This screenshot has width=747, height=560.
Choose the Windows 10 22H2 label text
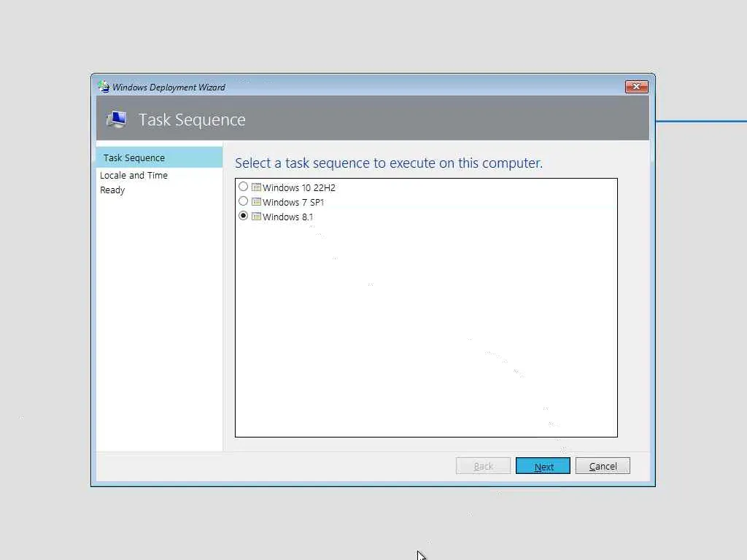pos(298,187)
